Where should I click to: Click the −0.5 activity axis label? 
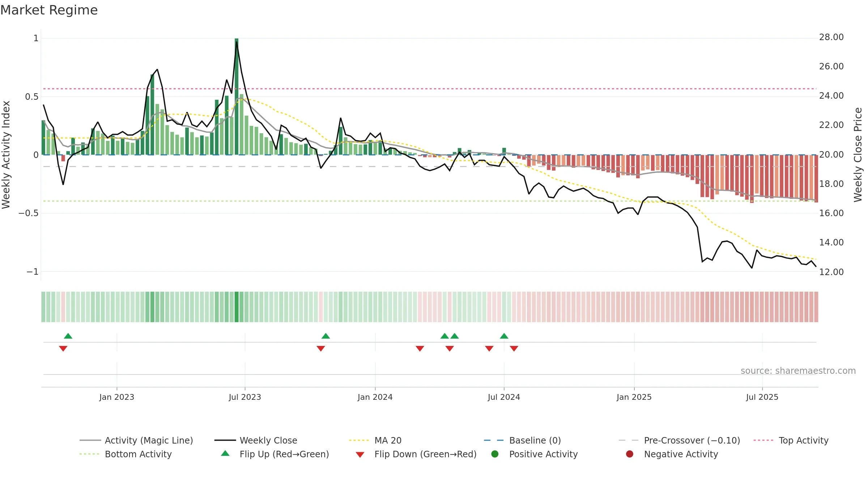point(29,213)
